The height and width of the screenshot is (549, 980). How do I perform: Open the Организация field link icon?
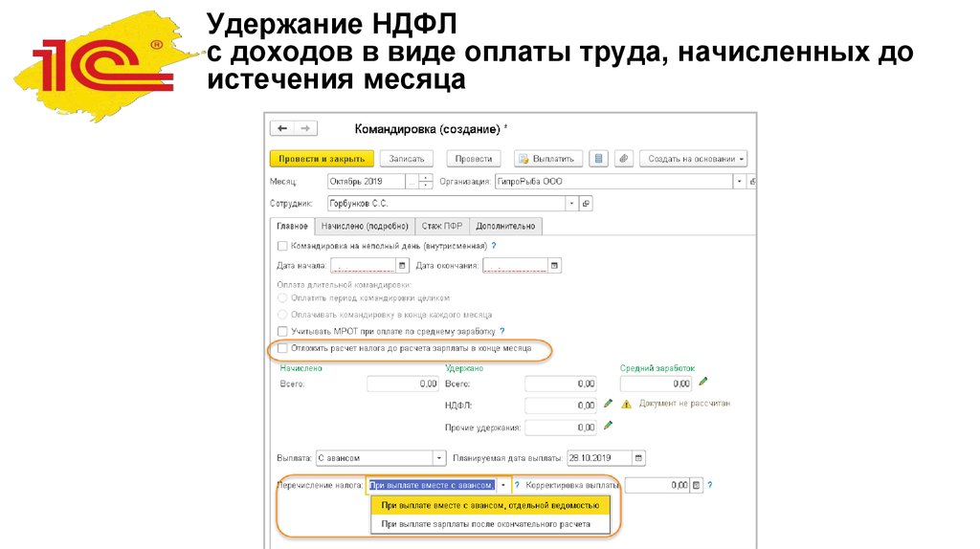click(x=752, y=182)
